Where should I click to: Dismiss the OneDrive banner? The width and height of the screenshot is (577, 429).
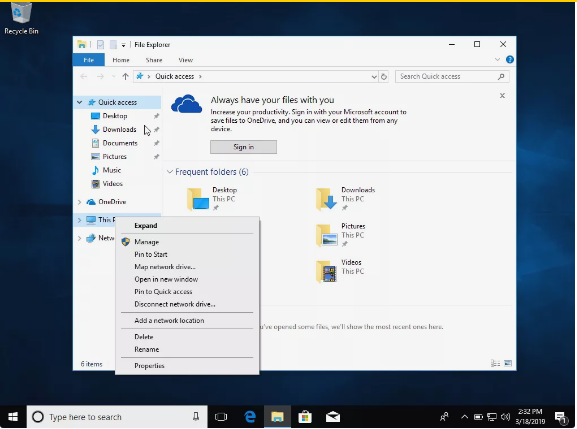(502, 96)
